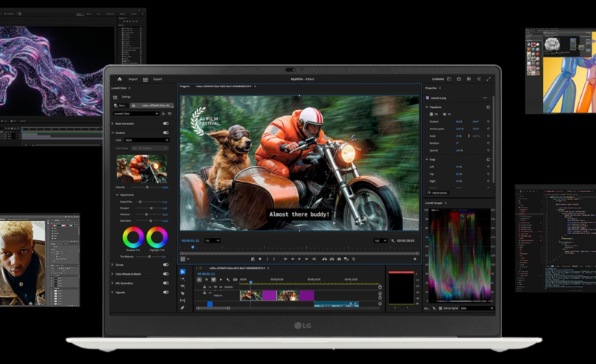Click the Export Frame camera icon
Viewport: 596px width, 364px height.
tap(339, 259)
